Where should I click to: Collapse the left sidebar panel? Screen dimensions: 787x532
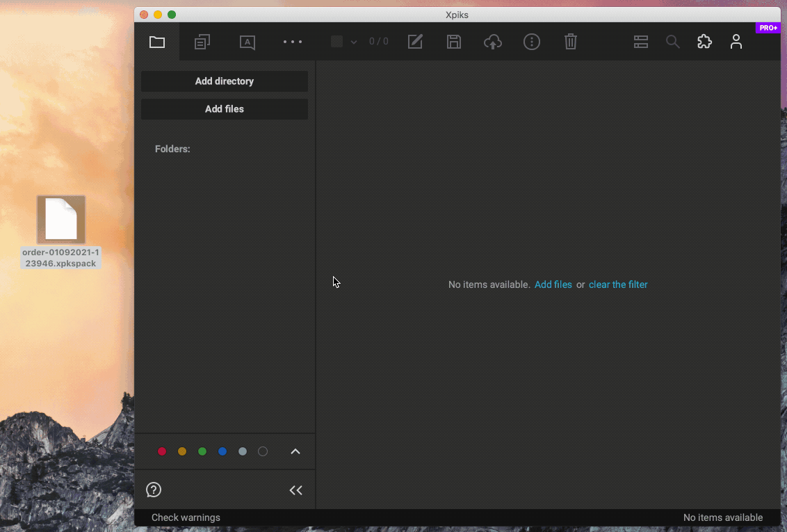[x=296, y=490]
